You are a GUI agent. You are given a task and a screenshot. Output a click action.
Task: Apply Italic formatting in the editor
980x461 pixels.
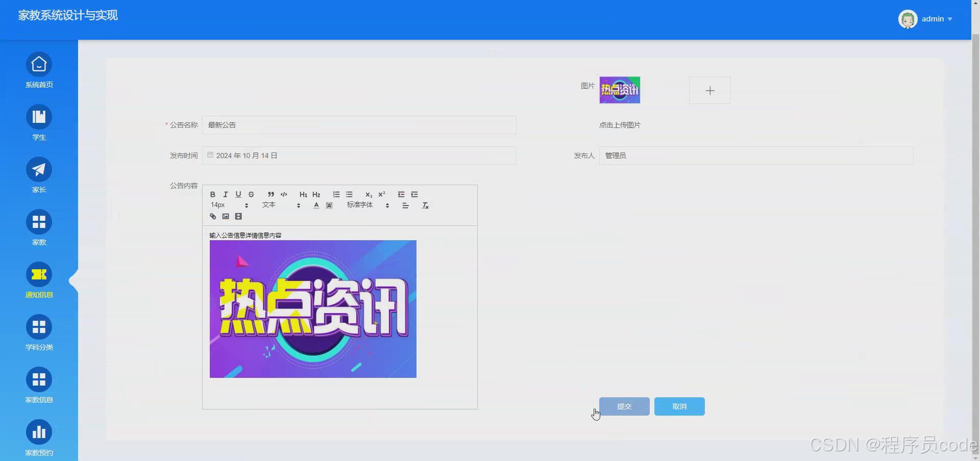coord(225,194)
